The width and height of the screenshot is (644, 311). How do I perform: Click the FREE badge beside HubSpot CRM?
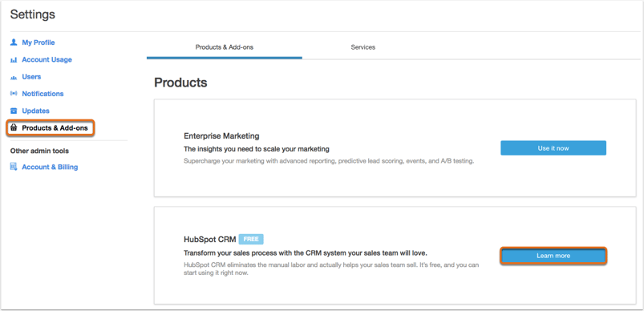[251, 239]
